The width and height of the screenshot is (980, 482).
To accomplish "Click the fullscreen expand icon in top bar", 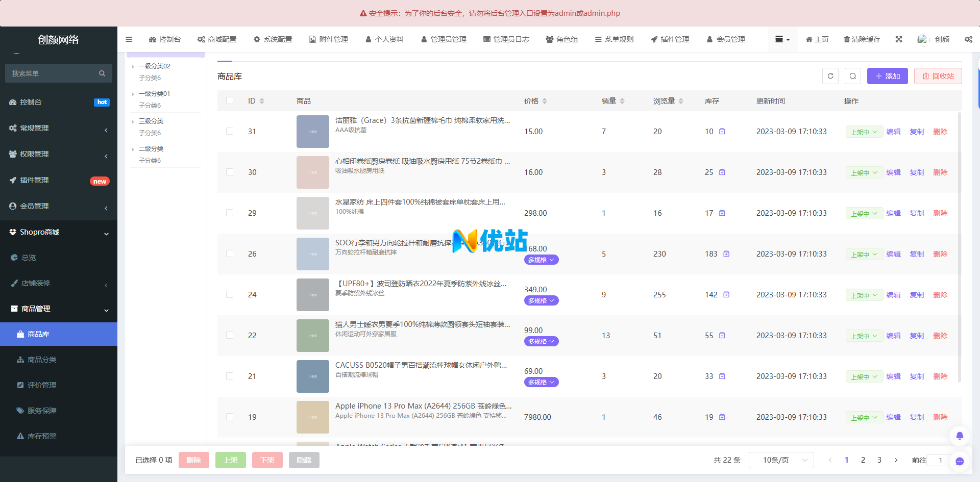I will [899, 39].
